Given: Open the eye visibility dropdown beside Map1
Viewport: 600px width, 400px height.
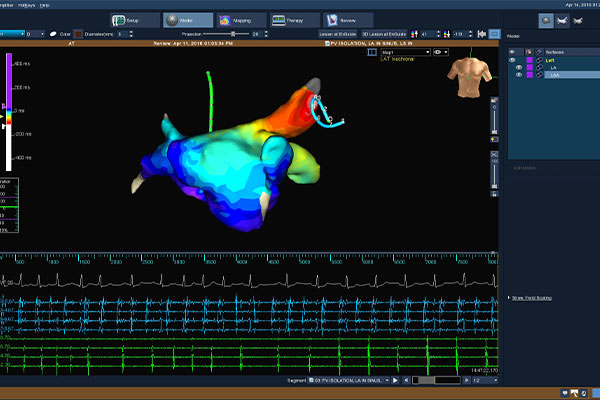Looking at the screenshot, I should click(440, 52).
